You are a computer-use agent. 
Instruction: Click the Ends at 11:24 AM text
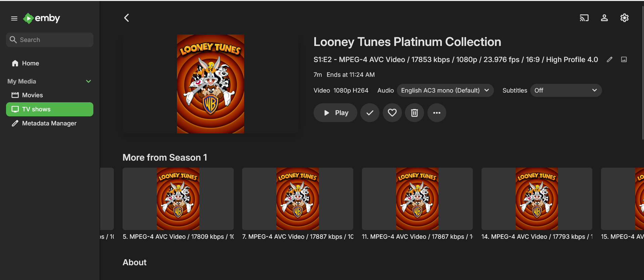[x=351, y=75]
